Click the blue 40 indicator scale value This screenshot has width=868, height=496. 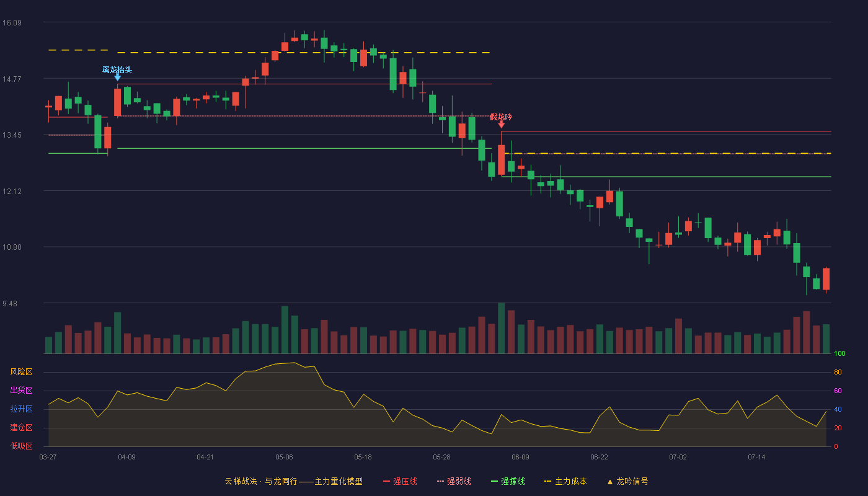(838, 409)
